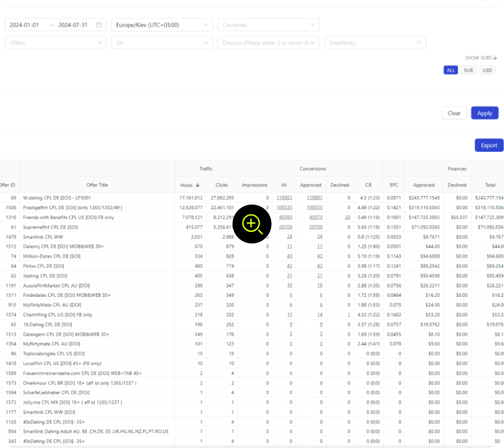504x448 pixels.
Task: Open the 15 All conversions link for Charmfling
Action: tap(290, 315)
